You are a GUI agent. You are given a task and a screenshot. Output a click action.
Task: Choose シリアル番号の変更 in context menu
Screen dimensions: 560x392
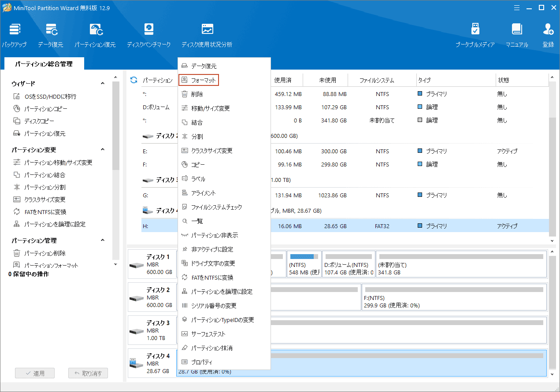[224, 306]
